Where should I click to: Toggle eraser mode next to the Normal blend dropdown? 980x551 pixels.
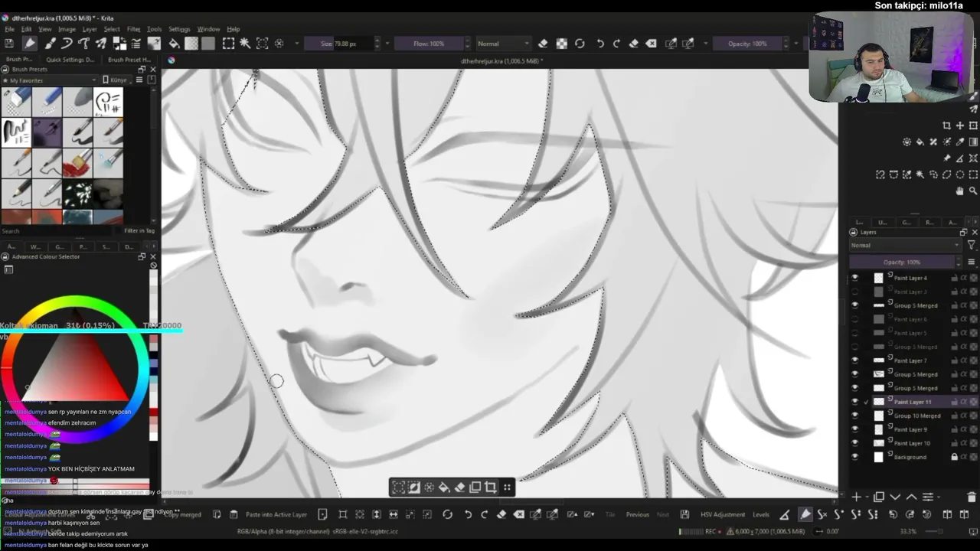tap(543, 44)
